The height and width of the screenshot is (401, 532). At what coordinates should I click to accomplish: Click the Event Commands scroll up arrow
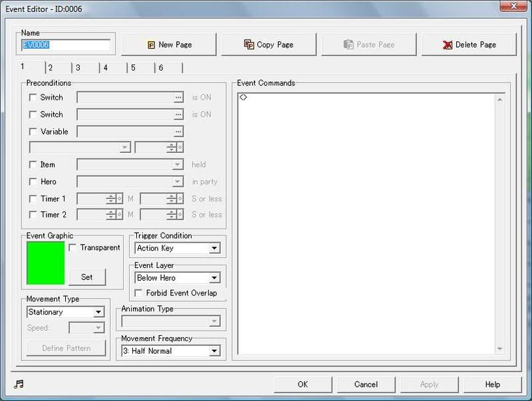click(499, 99)
